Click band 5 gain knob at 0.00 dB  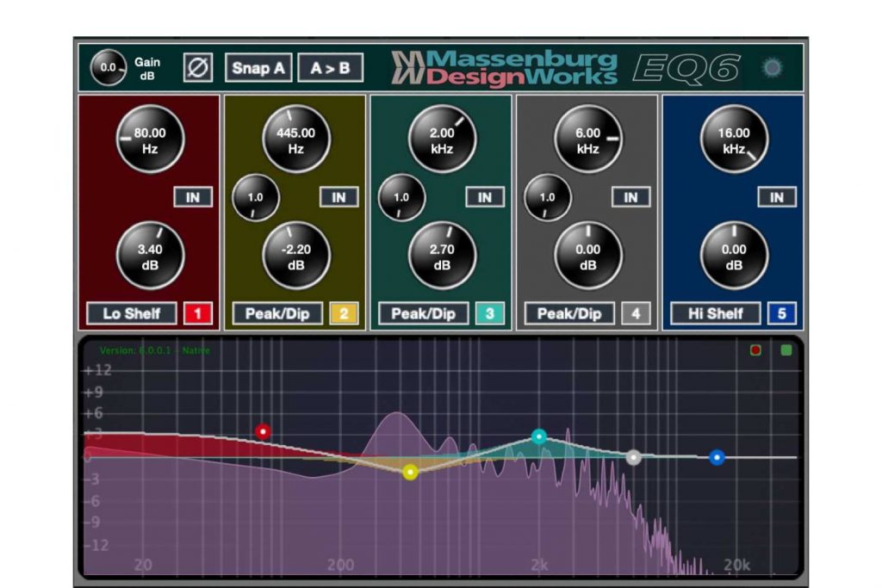[x=734, y=256]
